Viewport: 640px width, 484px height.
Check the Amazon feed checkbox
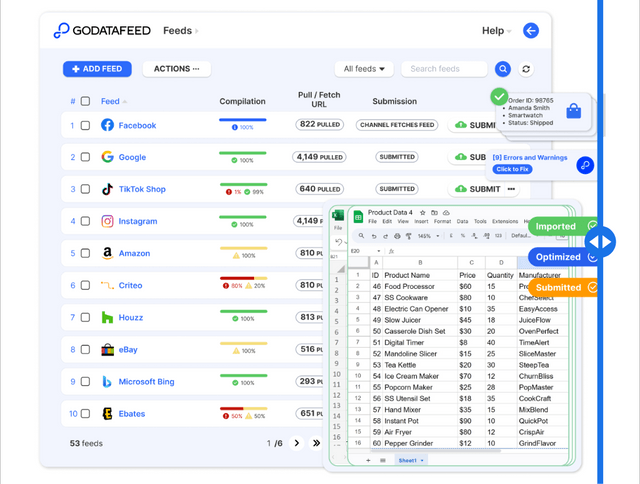point(85,253)
